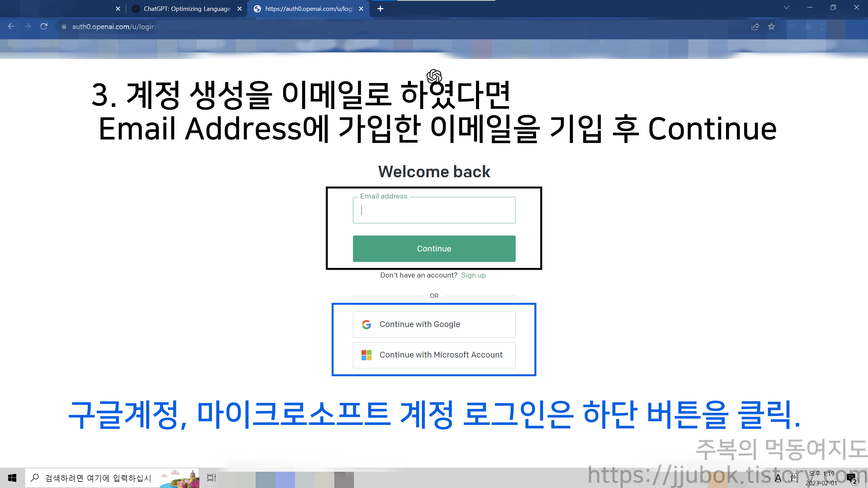Select the Google logo on the login button
Image resolution: width=868 pixels, height=488 pixels.
(366, 324)
